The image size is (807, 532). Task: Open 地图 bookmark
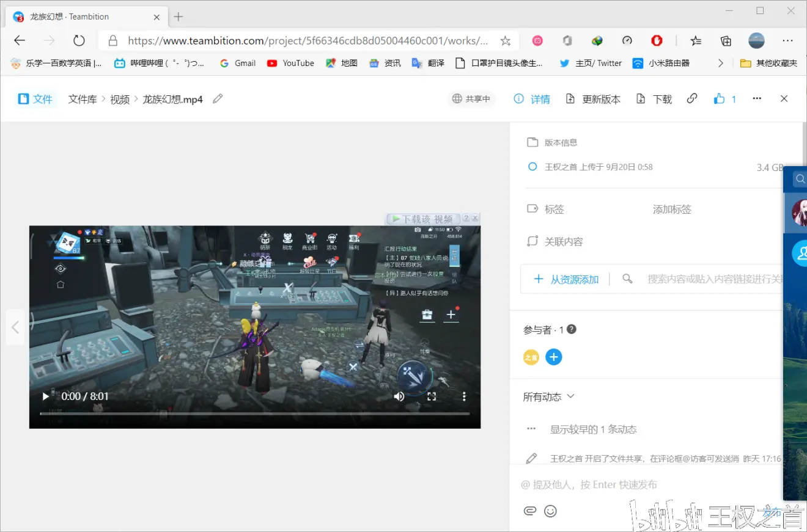[x=342, y=63]
